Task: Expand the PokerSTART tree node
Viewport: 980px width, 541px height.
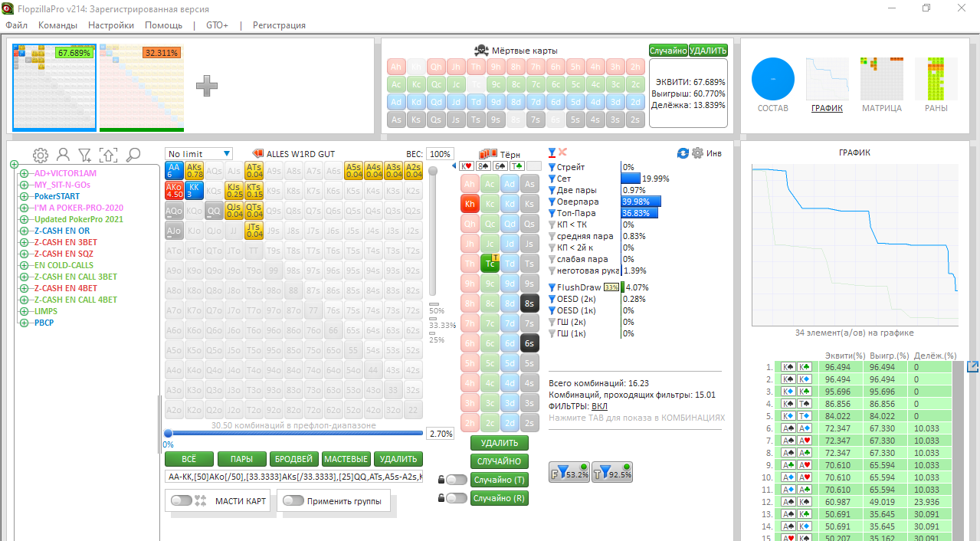Action: [24, 196]
